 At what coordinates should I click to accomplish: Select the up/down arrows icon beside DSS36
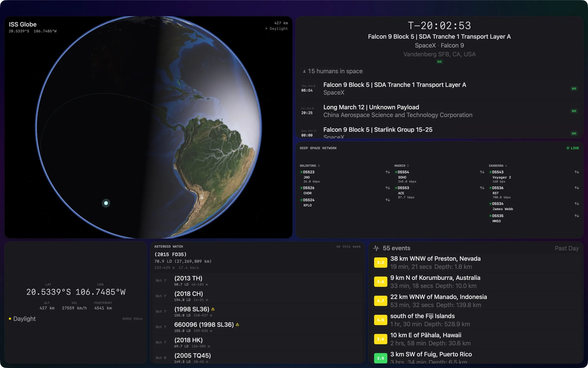coord(577,188)
